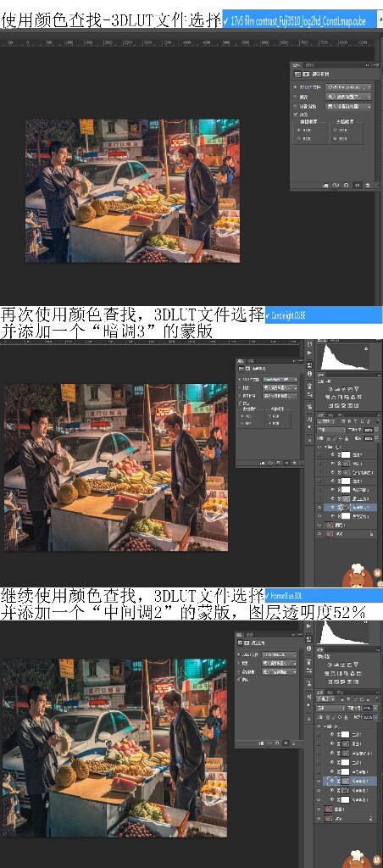Open the Device Link dropdown in top panel
Viewport: 383px width, 868px height.
348,106
